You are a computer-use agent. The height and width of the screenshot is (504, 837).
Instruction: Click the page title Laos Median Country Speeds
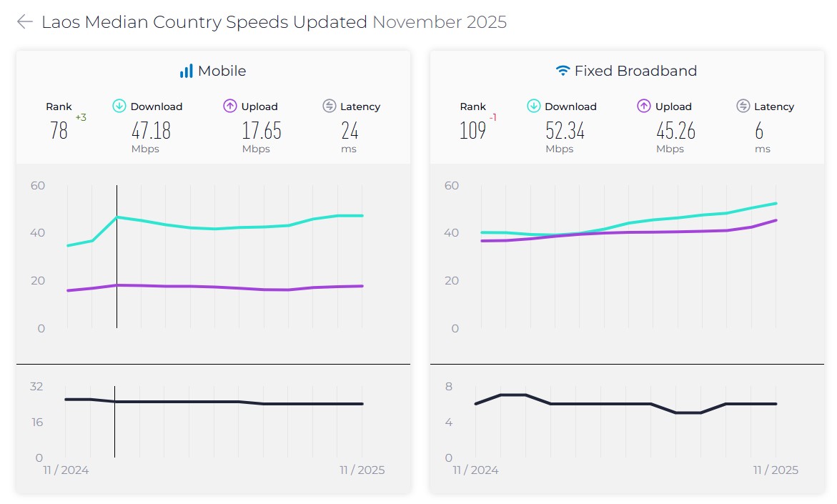(x=204, y=22)
